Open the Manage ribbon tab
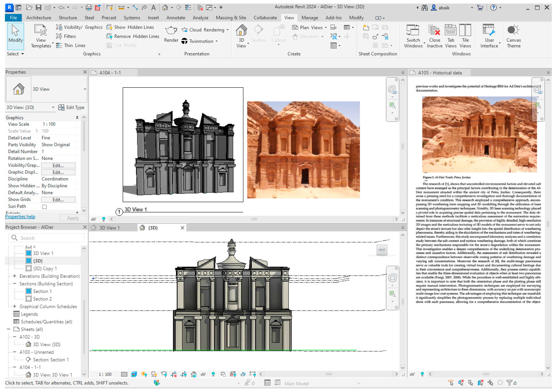Image resolution: width=556 pixels, height=392 pixels. [310, 18]
